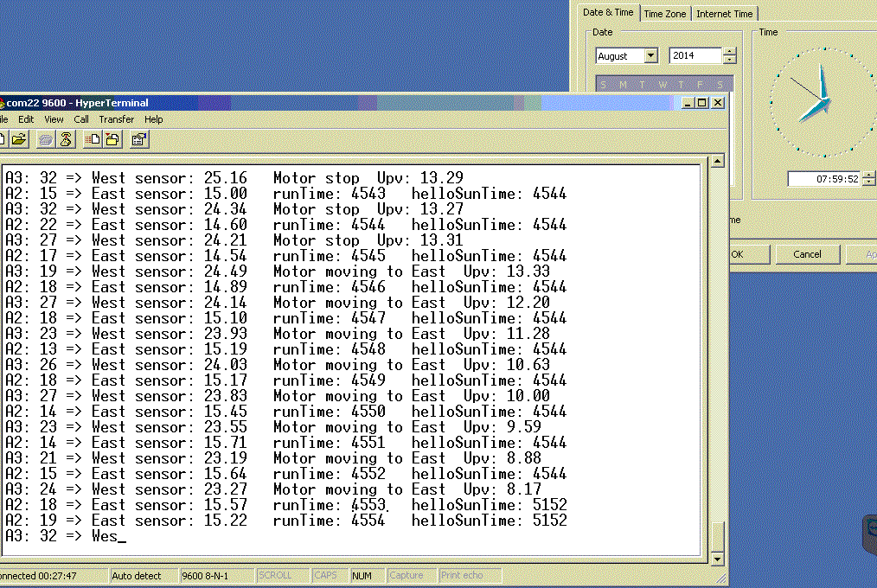Click the Disconnect telephone toolbar icon

tap(66, 139)
